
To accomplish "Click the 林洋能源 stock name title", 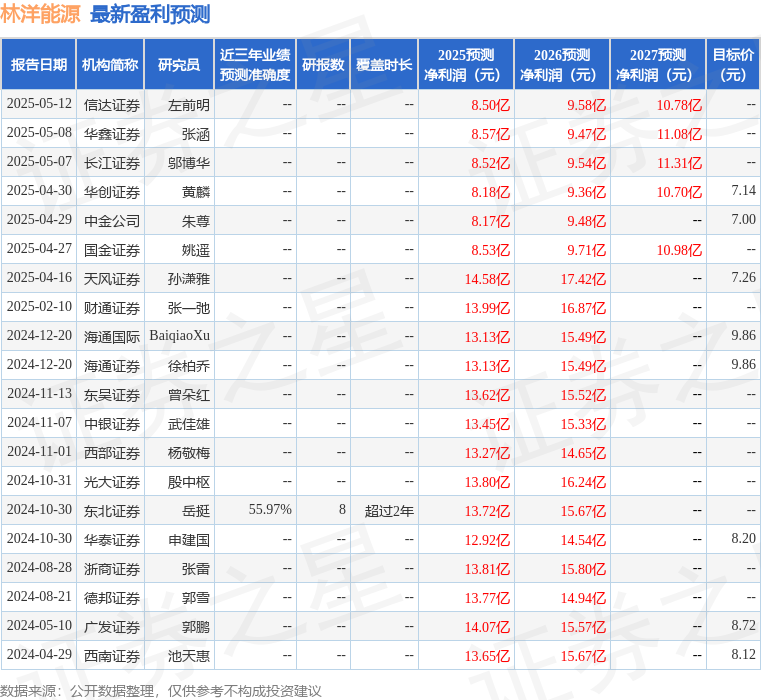I will coord(41,14).
